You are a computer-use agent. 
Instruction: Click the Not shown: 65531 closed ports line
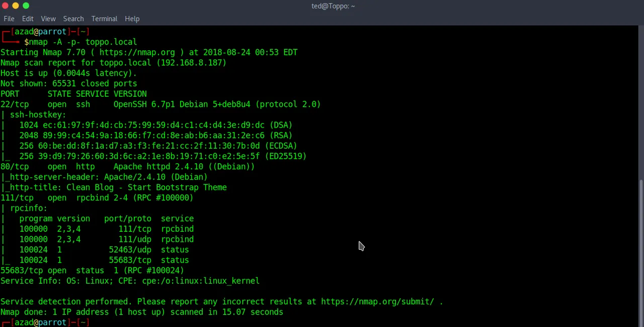tap(68, 84)
